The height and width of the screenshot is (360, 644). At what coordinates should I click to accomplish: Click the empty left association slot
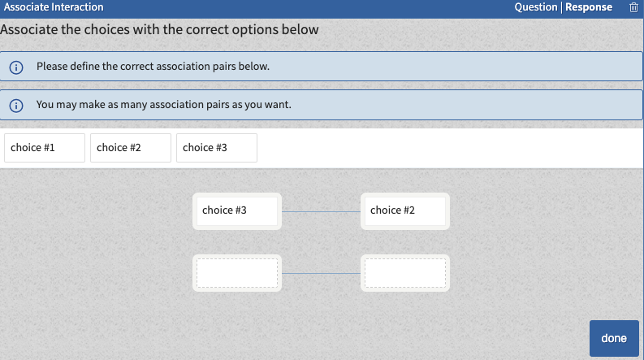(237, 273)
